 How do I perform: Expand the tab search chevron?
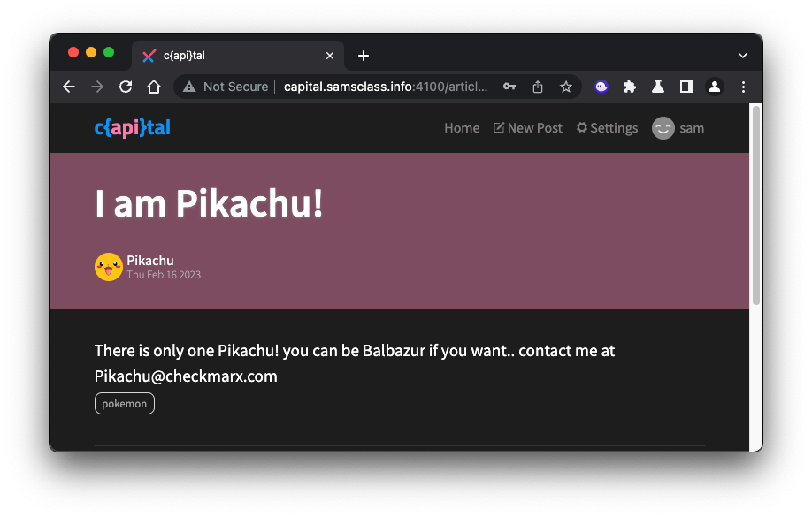743,56
